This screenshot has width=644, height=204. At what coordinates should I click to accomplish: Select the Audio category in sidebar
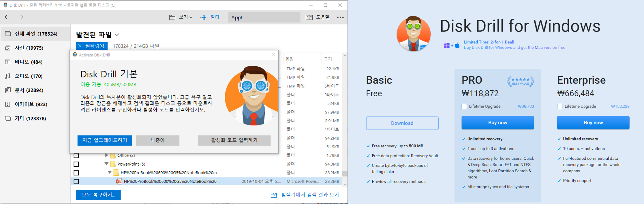click(x=28, y=76)
